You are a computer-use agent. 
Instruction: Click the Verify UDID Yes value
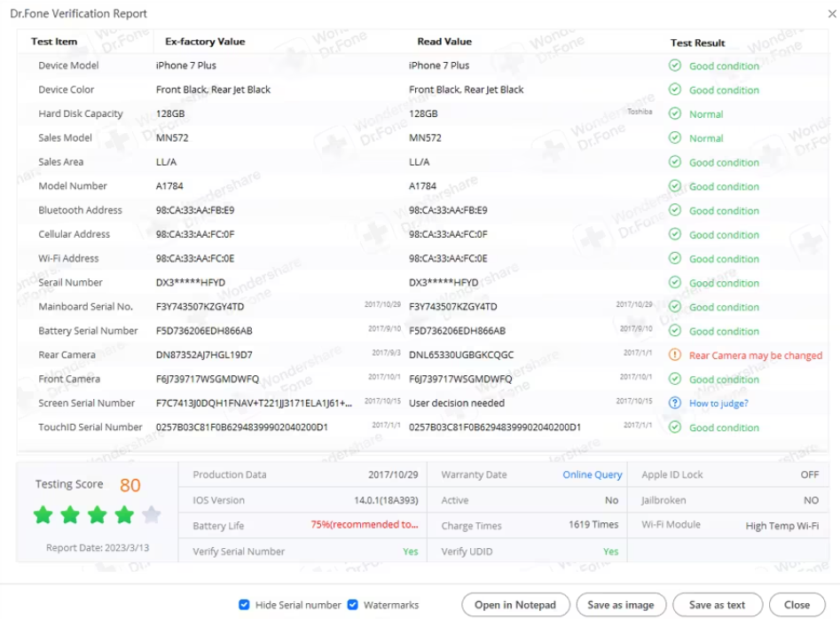611,552
